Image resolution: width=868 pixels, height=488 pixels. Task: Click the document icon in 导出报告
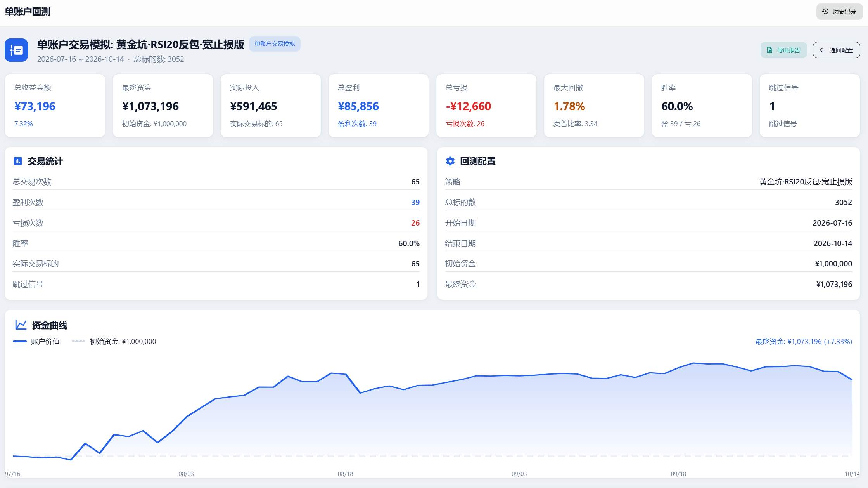click(769, 50)
